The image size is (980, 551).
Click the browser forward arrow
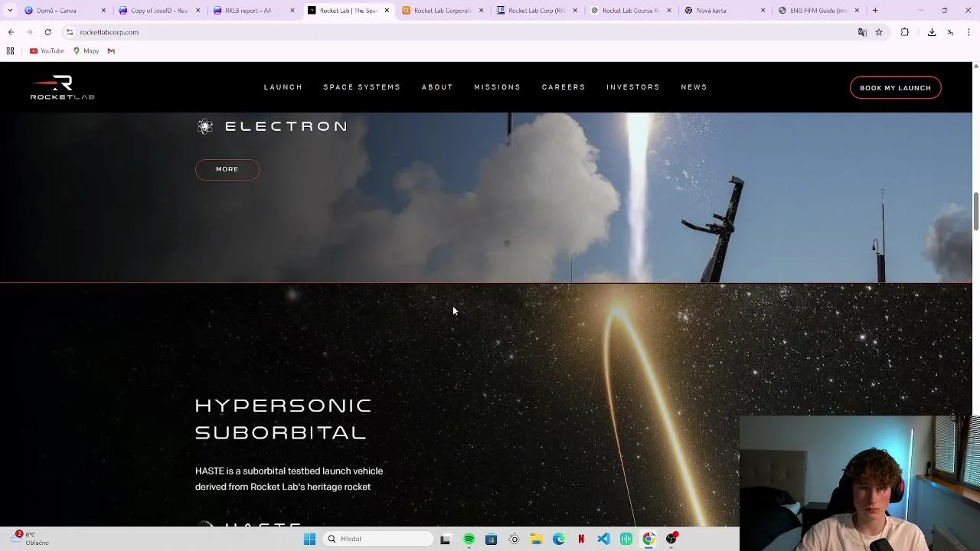[x=29, y=32]
